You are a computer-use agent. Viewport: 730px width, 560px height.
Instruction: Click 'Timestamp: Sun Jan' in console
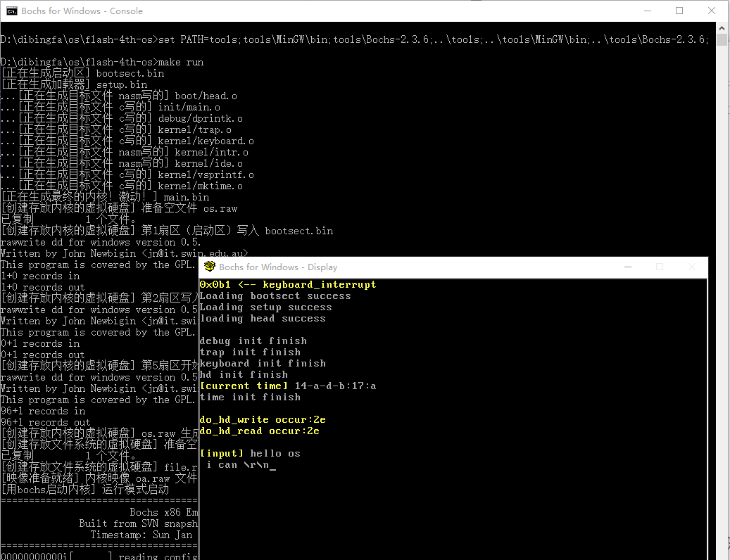[x=141, y=535]
